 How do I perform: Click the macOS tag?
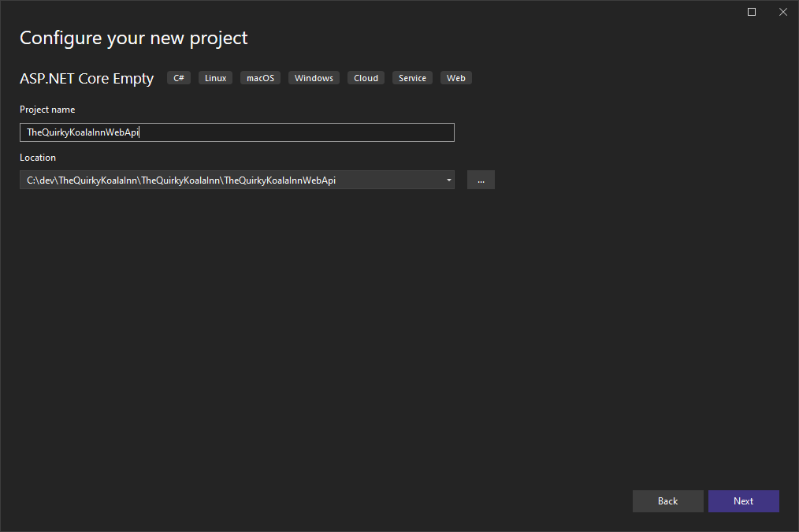point(260,78)
